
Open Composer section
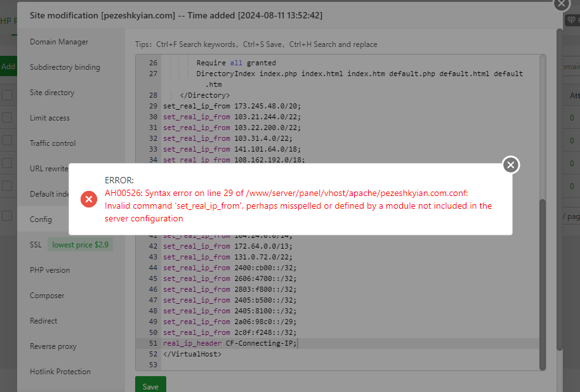[48, 296]
